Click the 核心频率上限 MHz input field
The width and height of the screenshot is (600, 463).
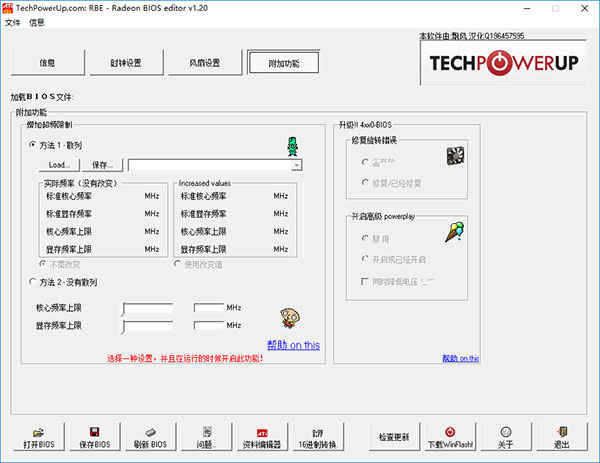209,308
